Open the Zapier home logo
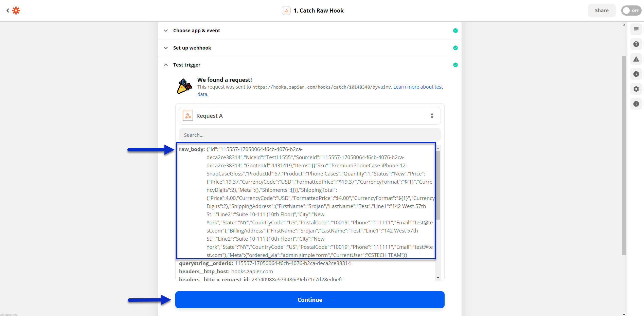This screenshot has height=316, width=644. (16, 11)
